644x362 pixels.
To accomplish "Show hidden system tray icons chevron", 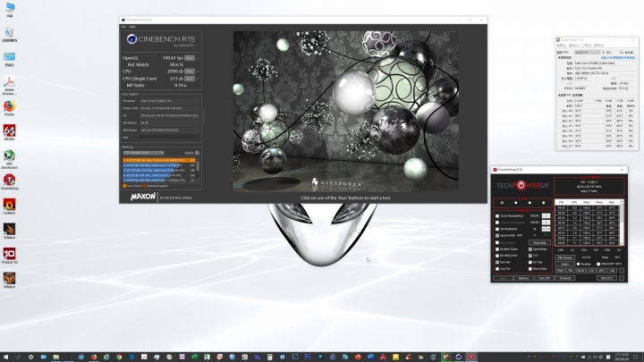I will coord(529,357).
